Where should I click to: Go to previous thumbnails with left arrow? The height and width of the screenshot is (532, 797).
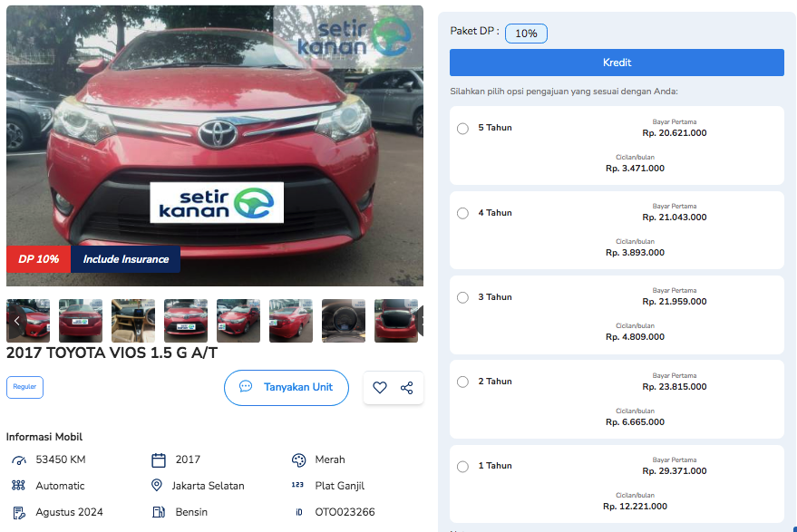point(16,321)
